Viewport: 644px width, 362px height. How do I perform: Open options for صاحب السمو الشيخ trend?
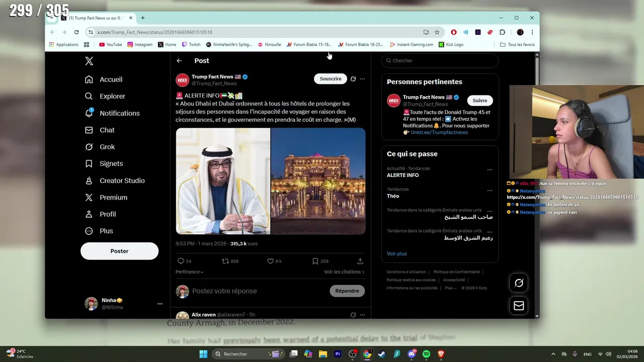click(490, 211)
